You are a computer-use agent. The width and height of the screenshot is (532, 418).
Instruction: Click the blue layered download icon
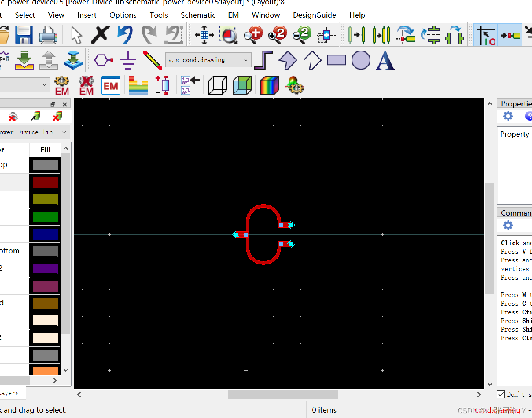73,60
